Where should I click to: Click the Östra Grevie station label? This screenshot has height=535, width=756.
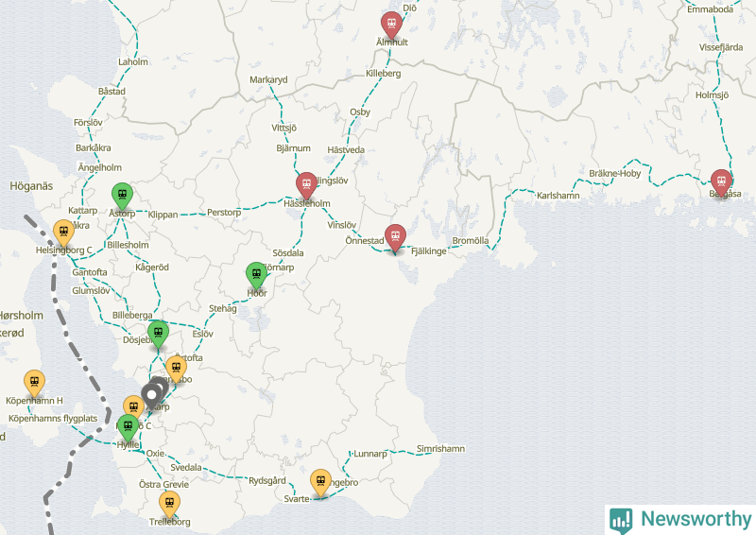click(x=163, y=484)
